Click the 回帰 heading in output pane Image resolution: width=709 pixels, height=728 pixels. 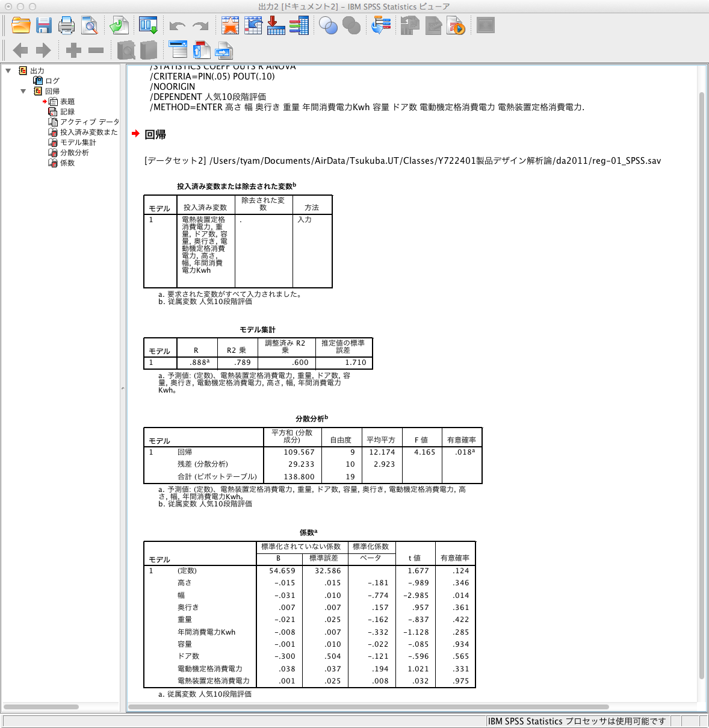coord(155,135)
